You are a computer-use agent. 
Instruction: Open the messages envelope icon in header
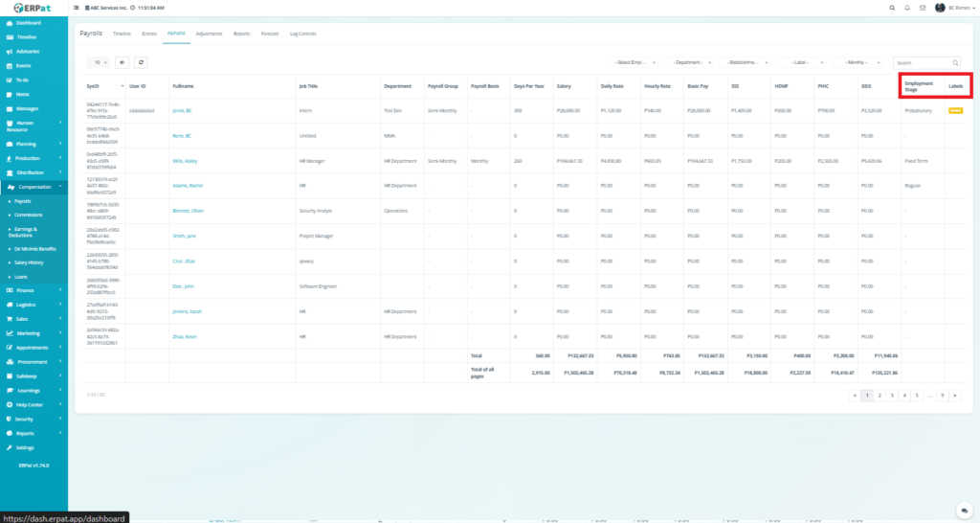[922, 8]
